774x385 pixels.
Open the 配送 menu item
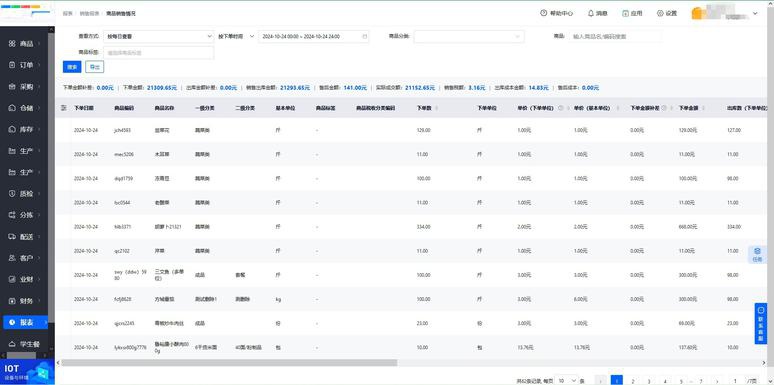tap(24, 236)
